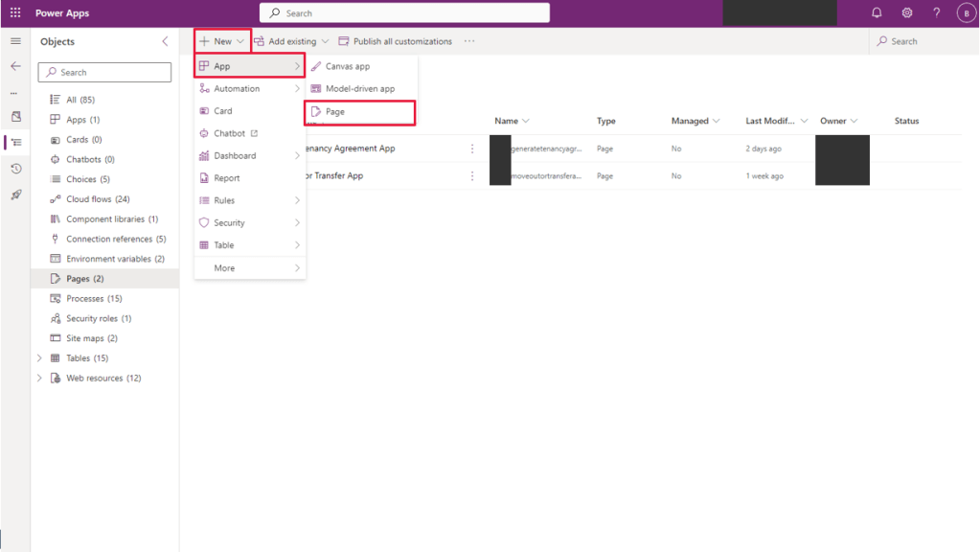Click the back arrow in left rail

point(15,66)
